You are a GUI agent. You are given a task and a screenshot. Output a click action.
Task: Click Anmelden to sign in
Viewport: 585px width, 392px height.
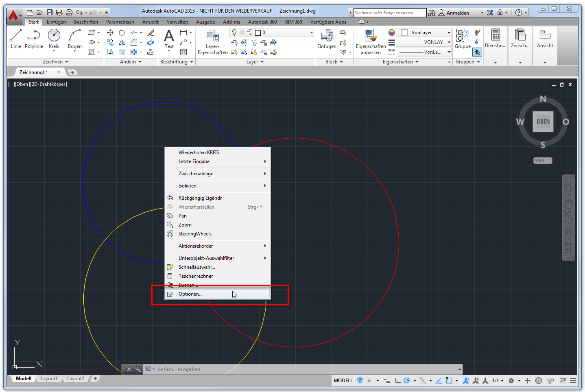[457, 13]
